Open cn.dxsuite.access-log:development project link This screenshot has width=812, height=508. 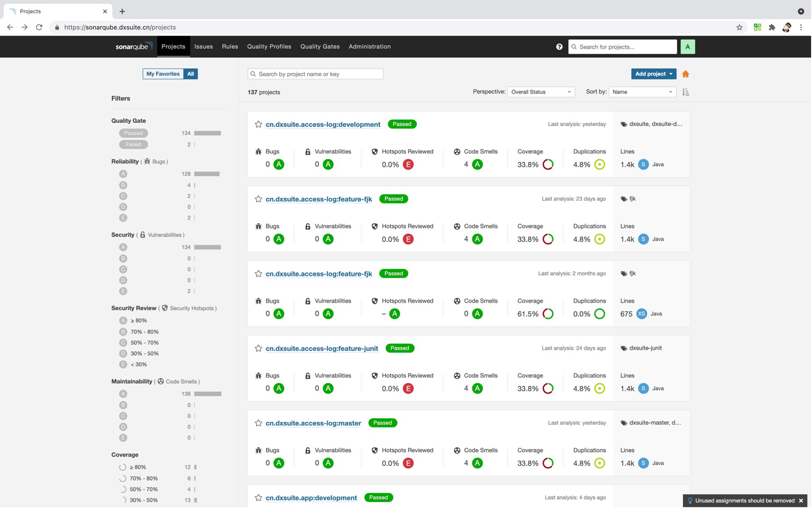click(323, 125)
